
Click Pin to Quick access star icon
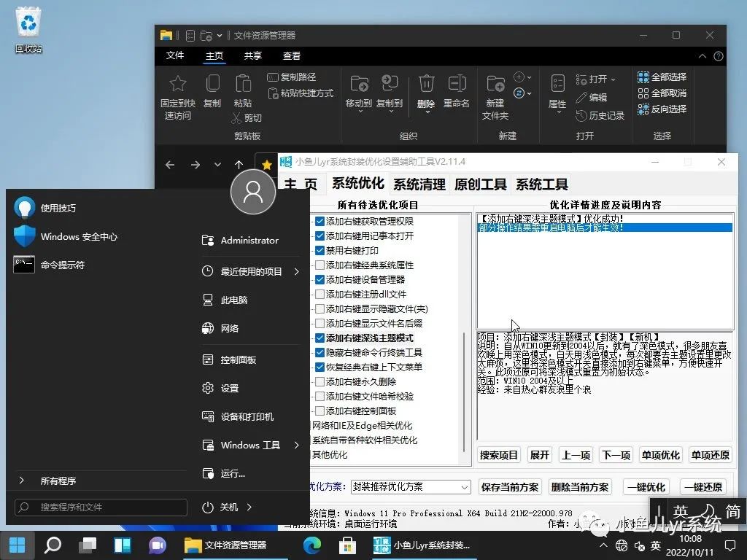178,84
